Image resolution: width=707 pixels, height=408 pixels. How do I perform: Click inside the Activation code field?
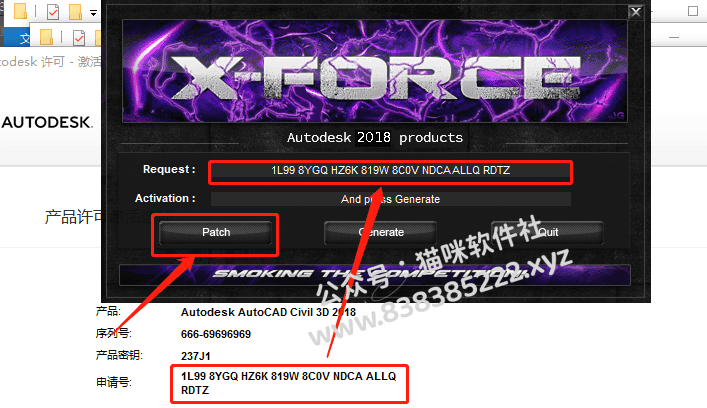pos(390,199)
